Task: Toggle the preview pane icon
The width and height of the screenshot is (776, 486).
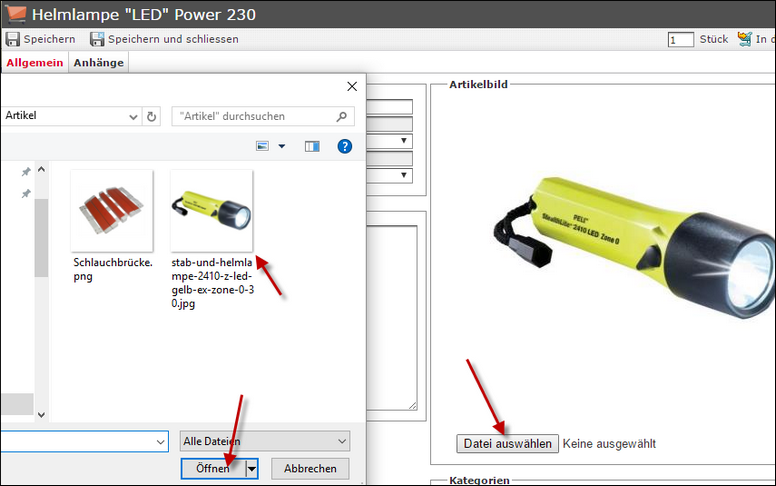Action: 312,146
